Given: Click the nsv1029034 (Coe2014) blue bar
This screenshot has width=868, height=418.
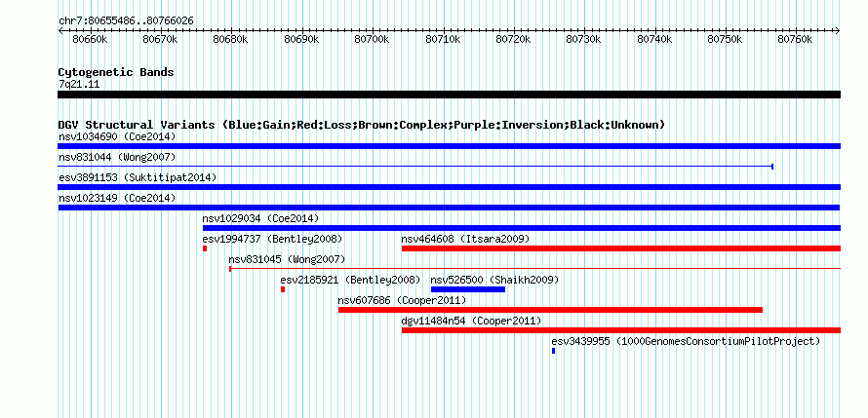Looking at the screenshot, I should point(522,228).
